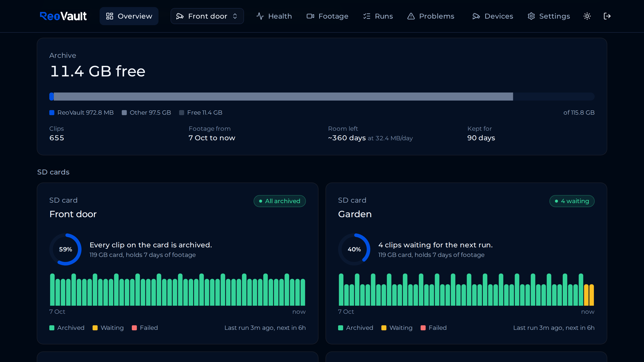Image resolution: width=644 pixels, height=362 pixels.
Task: Open the Front door camera dropdown
Action: click(x=207, y=16)
